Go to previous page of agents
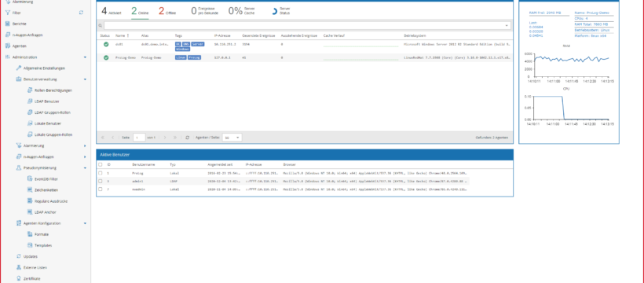The image size is (644, 283). pyautogui.click(x=112, y=138)
